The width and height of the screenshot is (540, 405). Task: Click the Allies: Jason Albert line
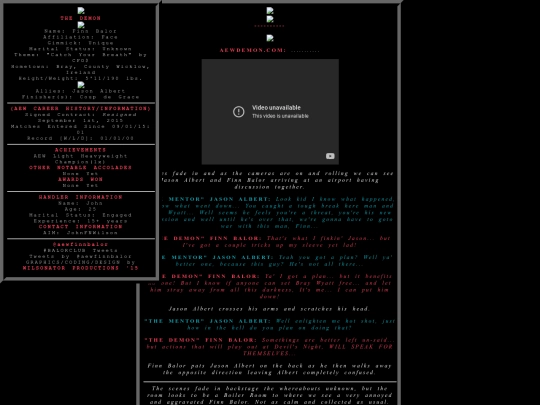click(81, 91)
